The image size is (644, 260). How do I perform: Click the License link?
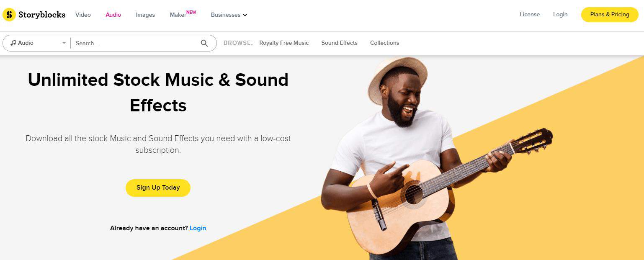(x=530, y=14)
